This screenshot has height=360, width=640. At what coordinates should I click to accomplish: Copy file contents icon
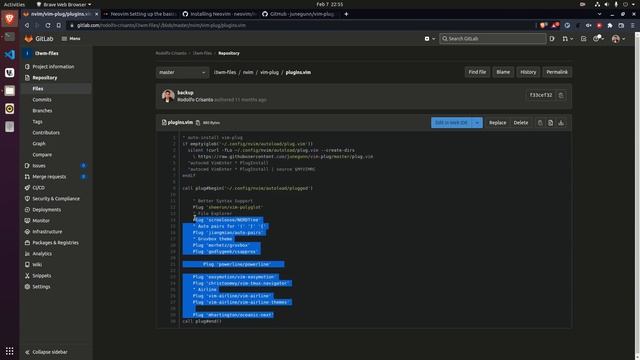(540, 123)
